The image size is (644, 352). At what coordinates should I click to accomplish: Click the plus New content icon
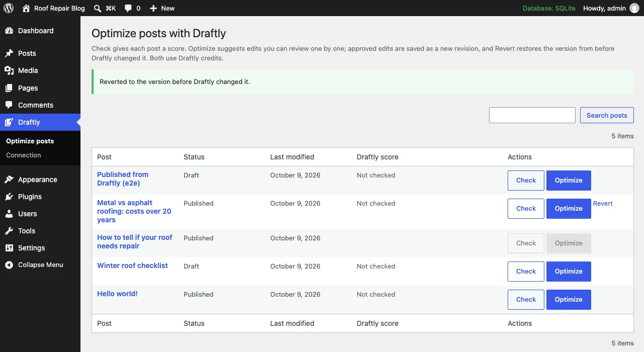(x=153, y=8)
